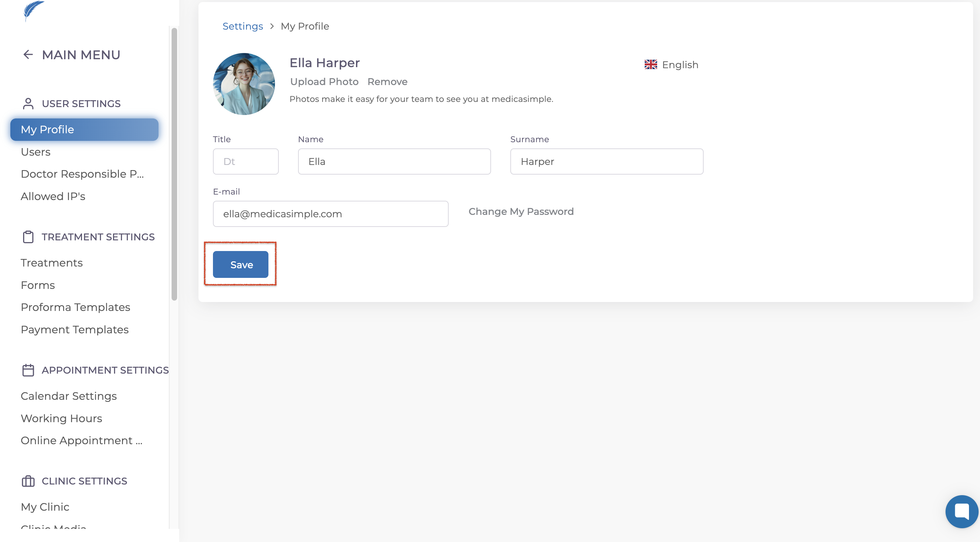Click the feather logo icon
The height and width of the screenshot is (542, 980).
(33, 10)
